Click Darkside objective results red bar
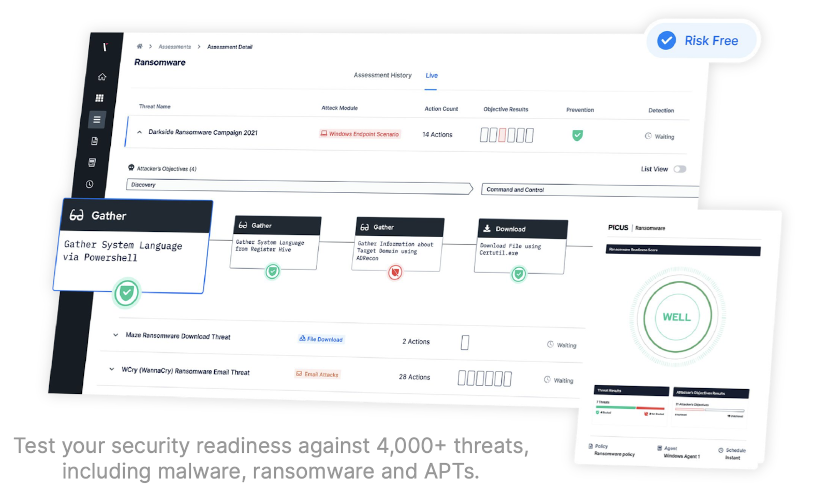The image size is (828, 504). 502,136
